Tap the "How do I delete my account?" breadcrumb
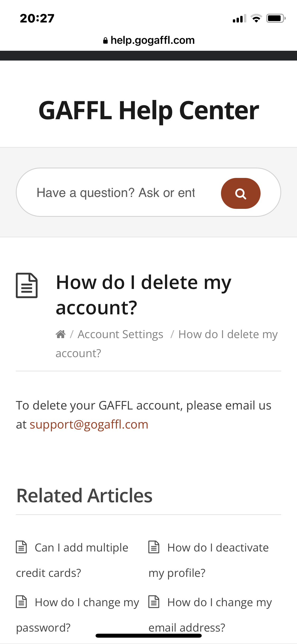The image size is (297, 644). coord(228,334)
